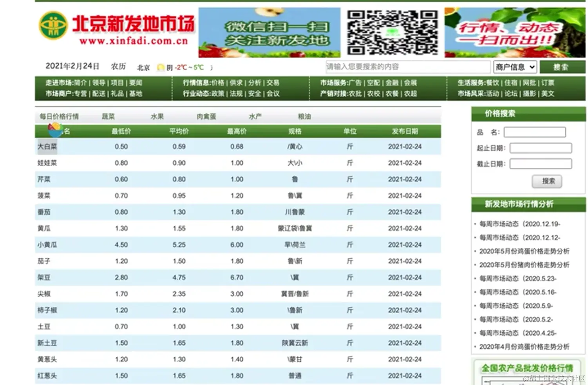
Task: Click 小黄瓜 in the price table
Action: pyautogui.click(x=47, y=245)
